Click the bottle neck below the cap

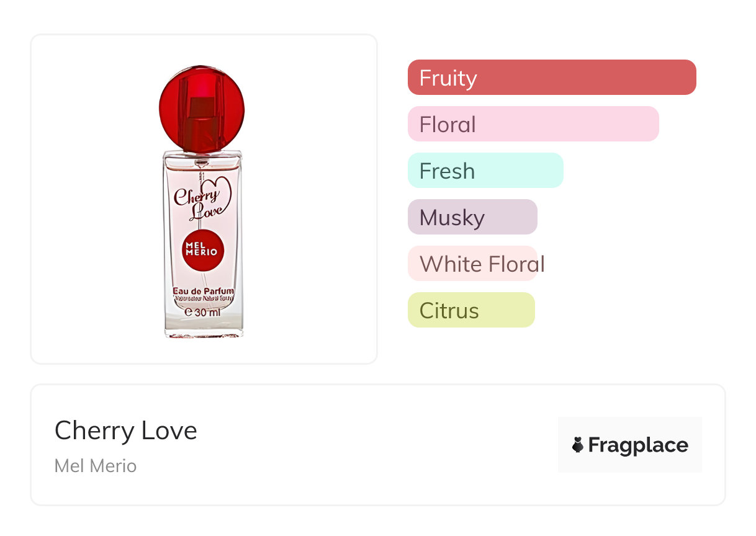201,156
